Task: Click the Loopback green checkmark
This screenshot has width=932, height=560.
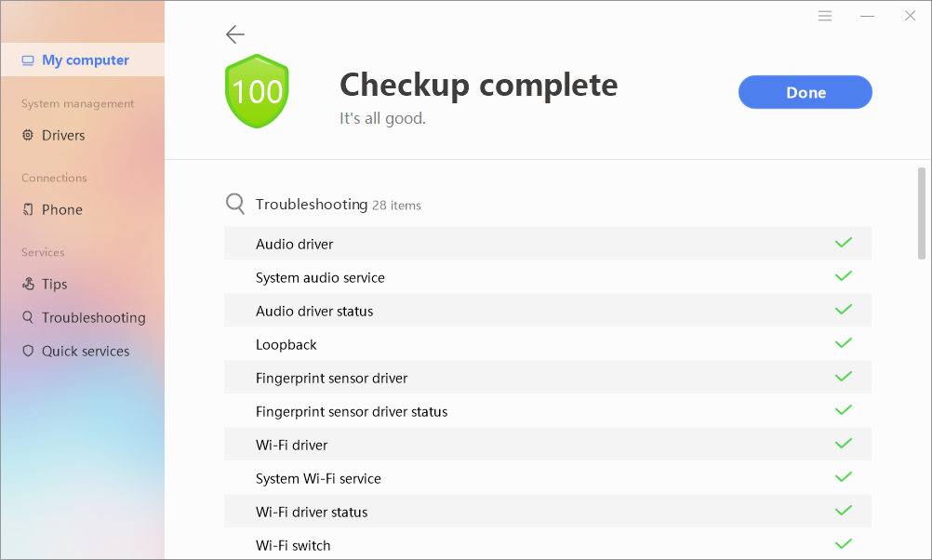Action: (844, 343)
